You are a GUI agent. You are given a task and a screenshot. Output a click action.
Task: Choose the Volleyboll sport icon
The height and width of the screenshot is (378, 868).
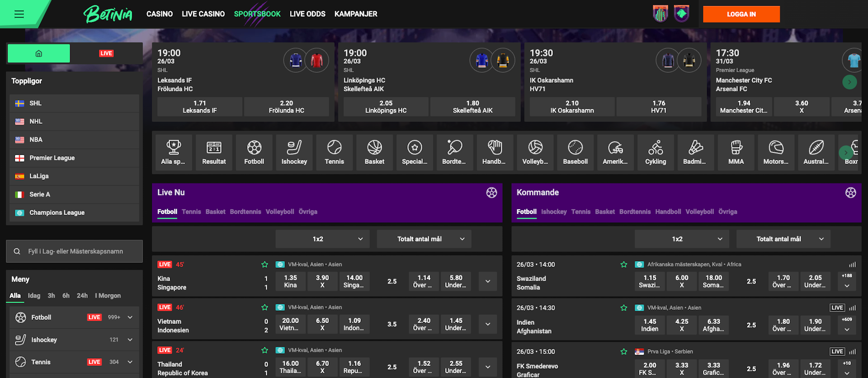(535, 152)
